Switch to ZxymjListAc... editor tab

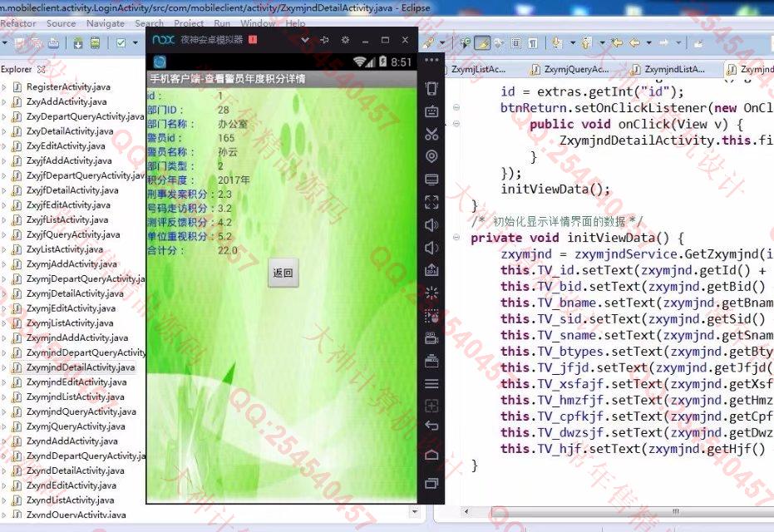[478, 70]
